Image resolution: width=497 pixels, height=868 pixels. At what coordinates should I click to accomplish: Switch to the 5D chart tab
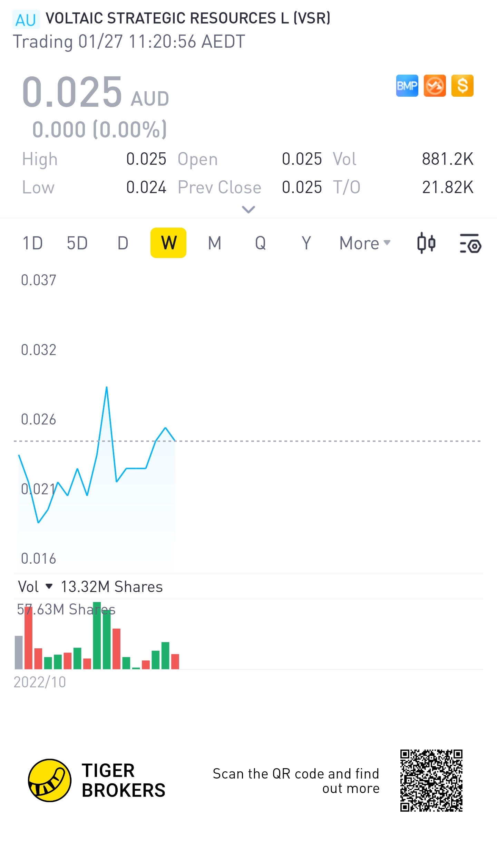pyautogui.click(x=77, y=243)
